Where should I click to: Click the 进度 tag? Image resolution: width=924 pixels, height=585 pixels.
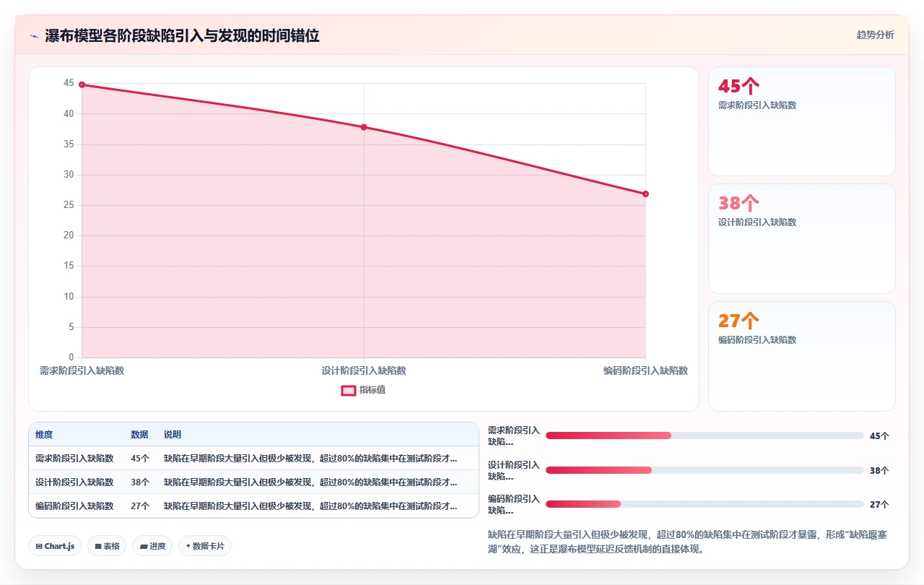coord(152,546)
